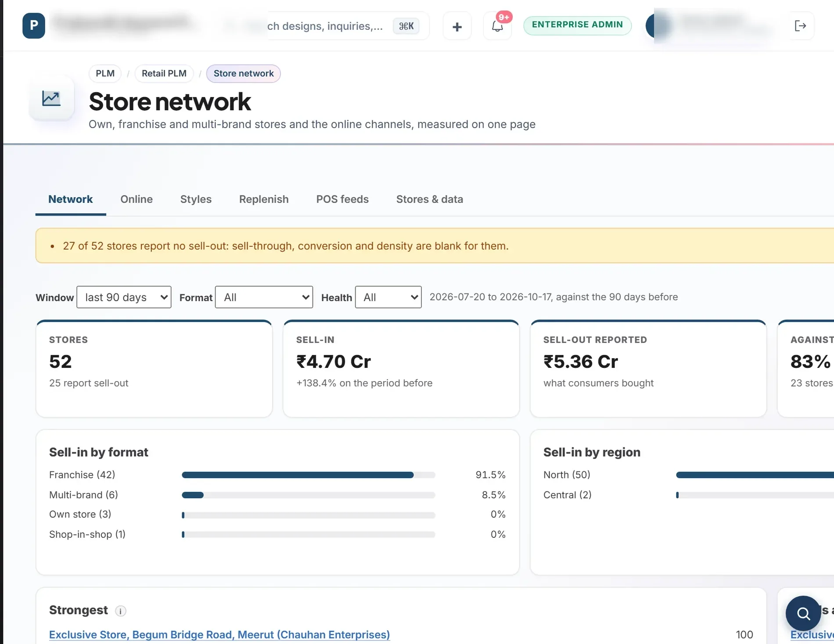Image resolution: width=834 pixels, height=644 pixels.
Task: Click the 25 report sell-out text
Action: 89,383
